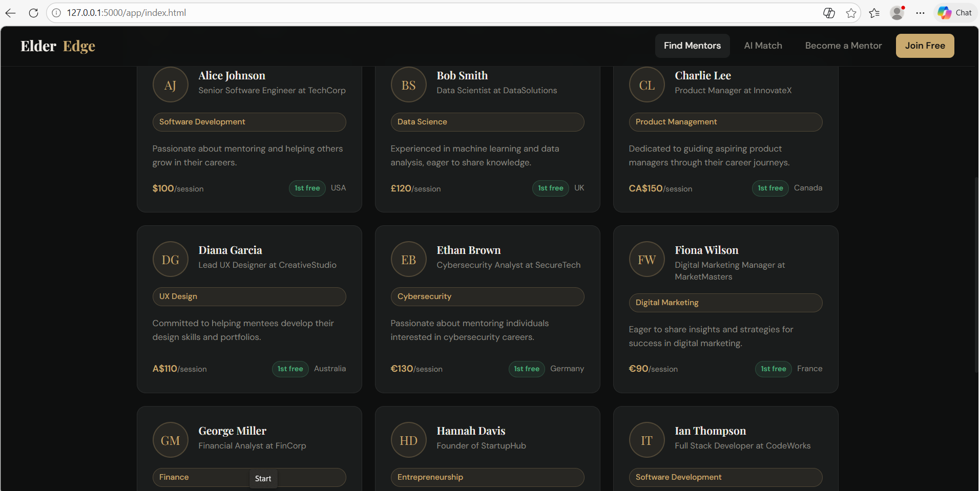Click the A$110/session price
The height and width of the screenshot is (491, 980).
[179, 369]
